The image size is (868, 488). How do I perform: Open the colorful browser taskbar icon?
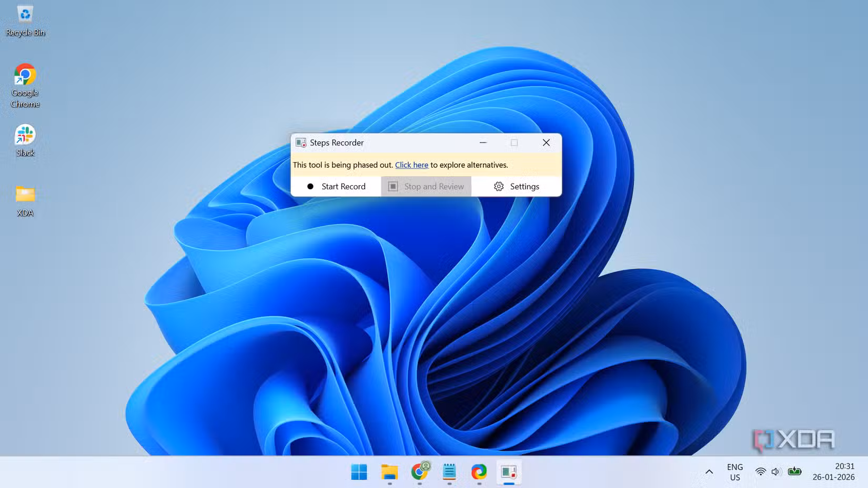coord(479,472)
